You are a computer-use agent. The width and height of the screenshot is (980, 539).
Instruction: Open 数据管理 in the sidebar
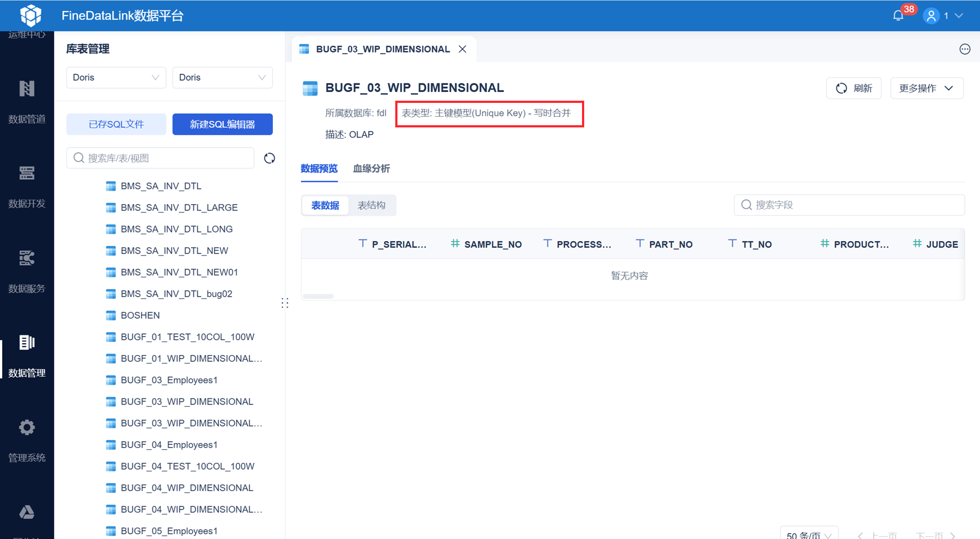click(27, 357)
